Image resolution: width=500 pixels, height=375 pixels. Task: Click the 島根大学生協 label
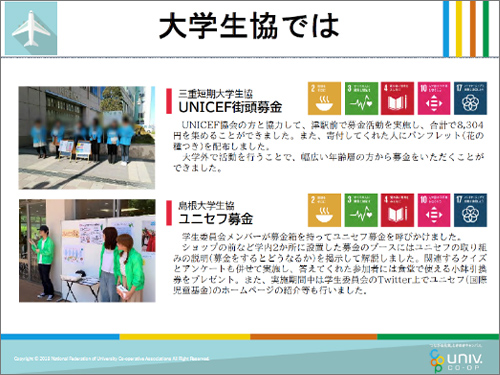[206, 205]
